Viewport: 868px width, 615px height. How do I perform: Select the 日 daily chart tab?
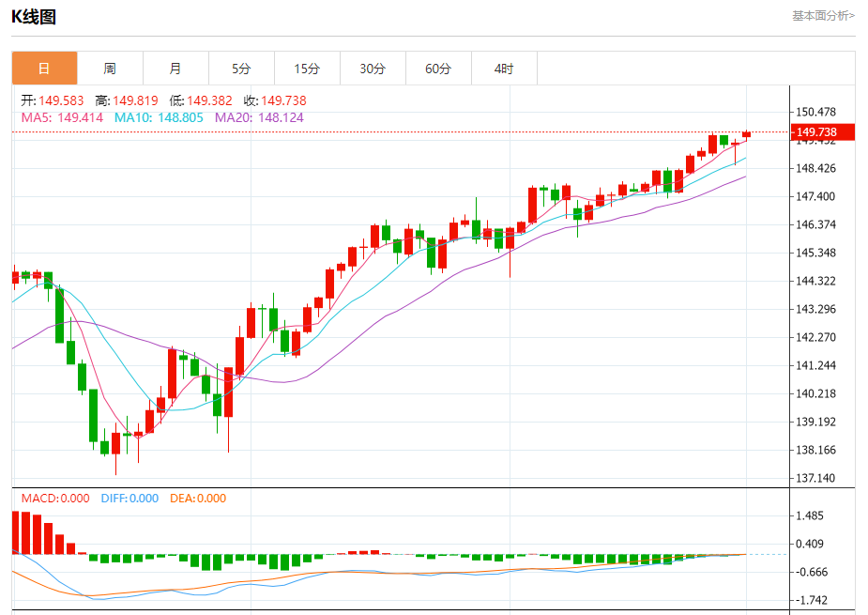44,69
